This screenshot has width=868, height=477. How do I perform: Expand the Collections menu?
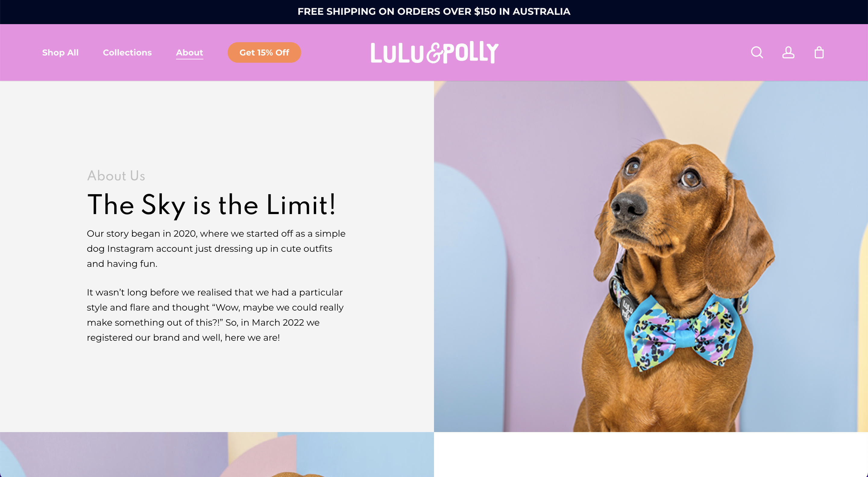[127, 52]
